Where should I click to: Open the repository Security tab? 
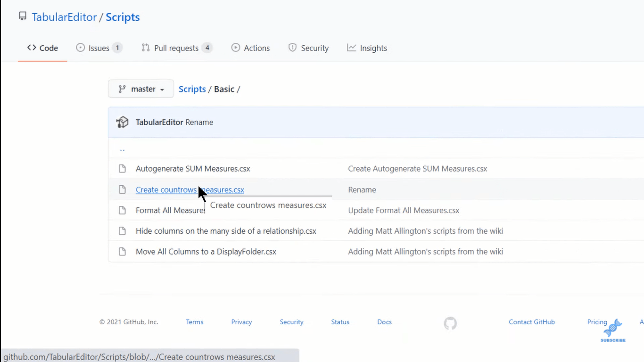pyautogui.click(x=308, y=48)
